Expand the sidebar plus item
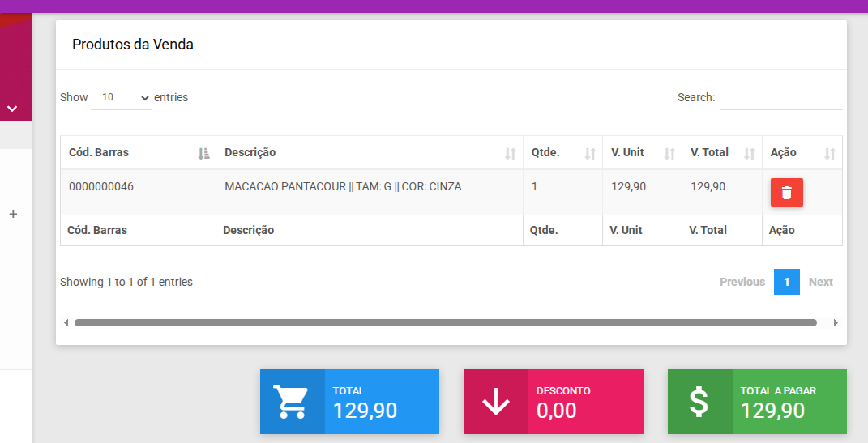 pyautogui.click(x=13, y=215)
